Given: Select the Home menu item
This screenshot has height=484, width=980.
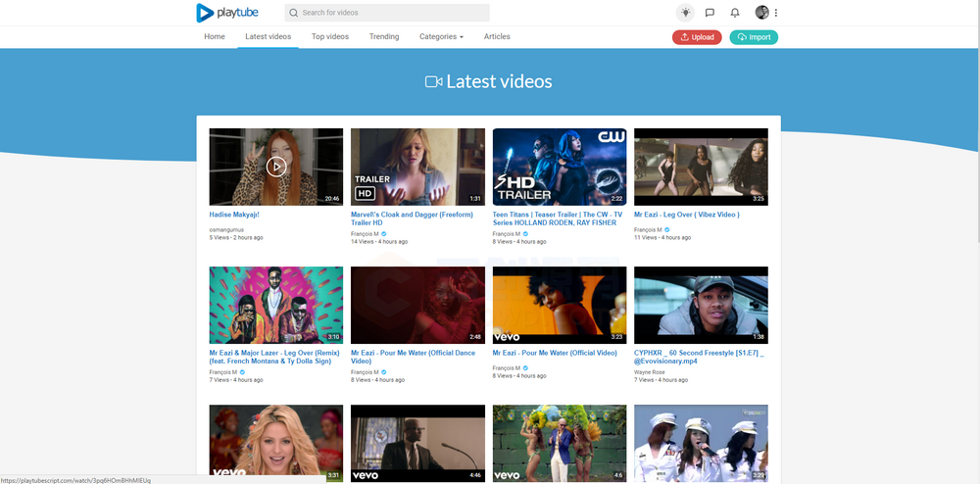Looking at the screenshot, I should [215, 37].
